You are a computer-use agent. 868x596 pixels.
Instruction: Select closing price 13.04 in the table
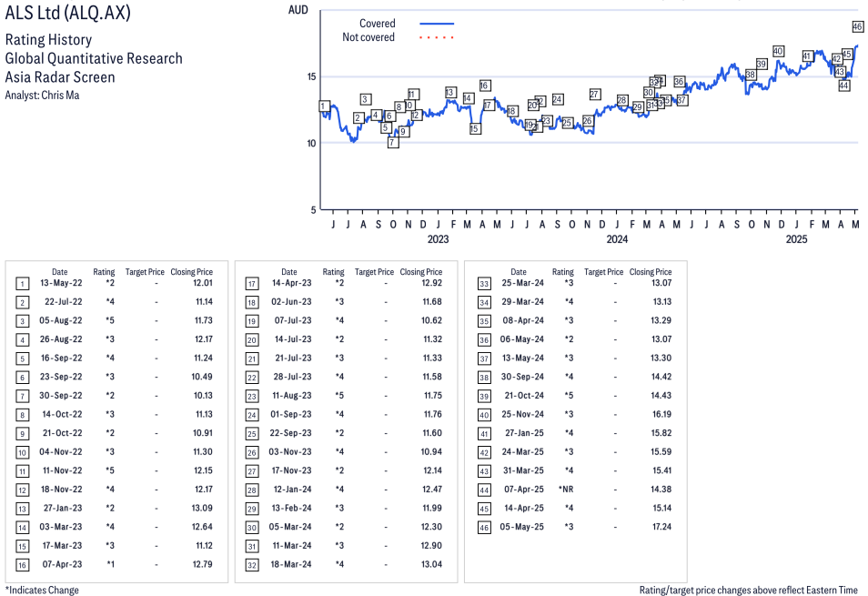432,564
